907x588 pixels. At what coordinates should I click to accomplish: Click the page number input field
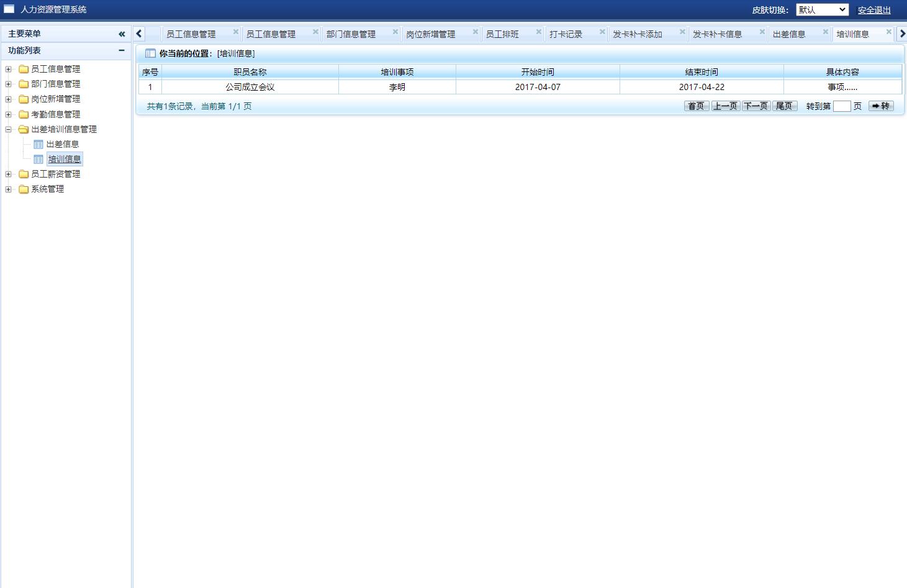coord(842,106)
